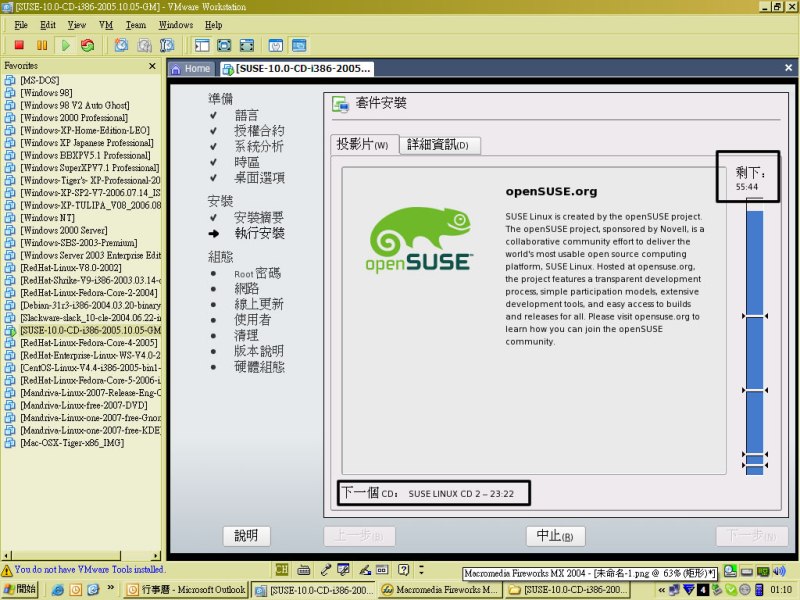The width and height of the screenshot is (800, 600).
Task: Click the Favorites horizontal scrollbar thumb
Action: point(66,555)
